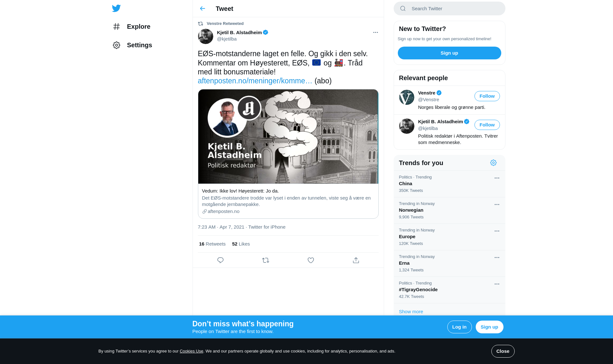Follow Kjetil B. Alstadheim in Relevant people
The width and height of the screenshot is (613, 364).
tap(487, 125)
